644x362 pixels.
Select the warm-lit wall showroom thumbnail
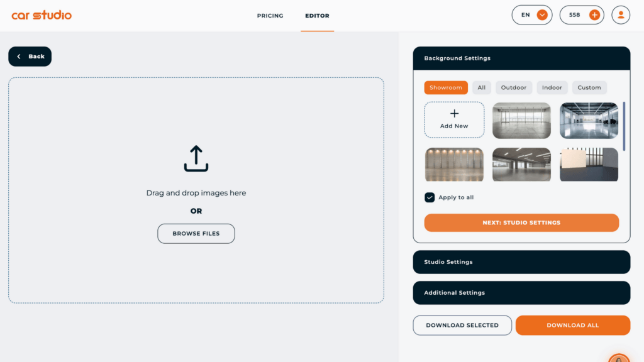(454, 165)
